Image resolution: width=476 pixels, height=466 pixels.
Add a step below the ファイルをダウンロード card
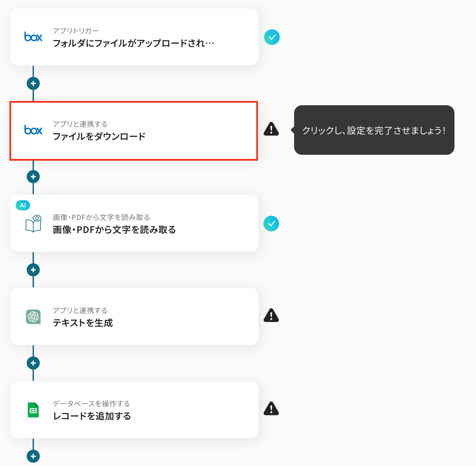pyautogui.click(x=33, y=177)
